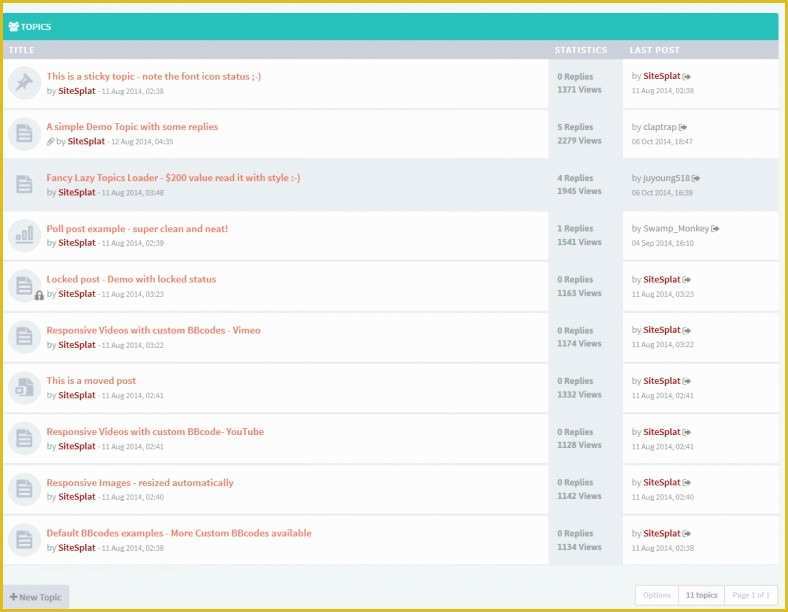Open 'Responsive Videos with custom BBcodes - Vimeo'

click(x=154, y=330)
